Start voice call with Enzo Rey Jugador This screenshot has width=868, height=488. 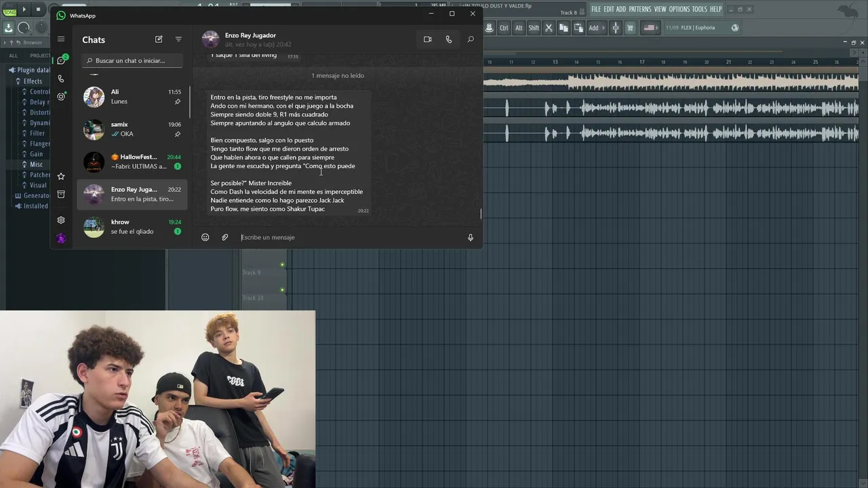[x=448, y=39]
